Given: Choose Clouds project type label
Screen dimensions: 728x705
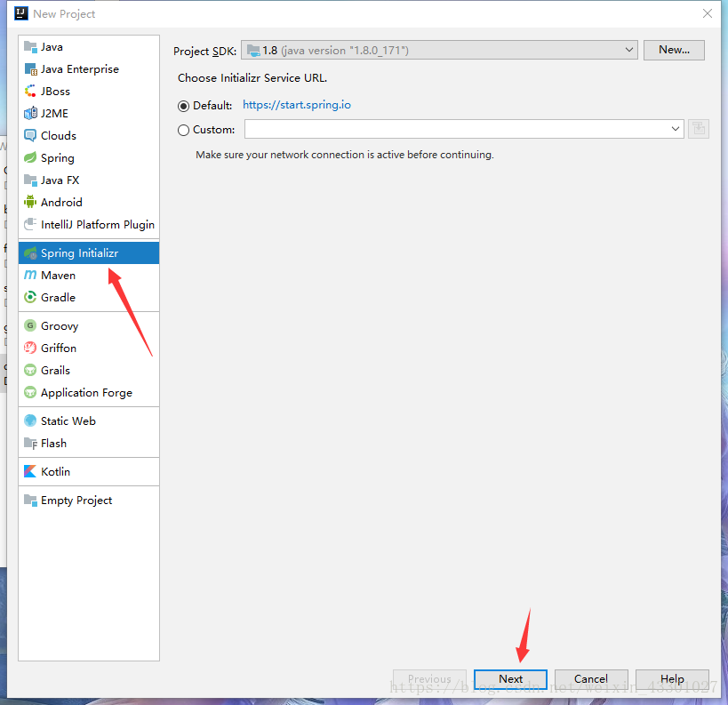Looking at the screenshot, I should click(x=59, y=136).
